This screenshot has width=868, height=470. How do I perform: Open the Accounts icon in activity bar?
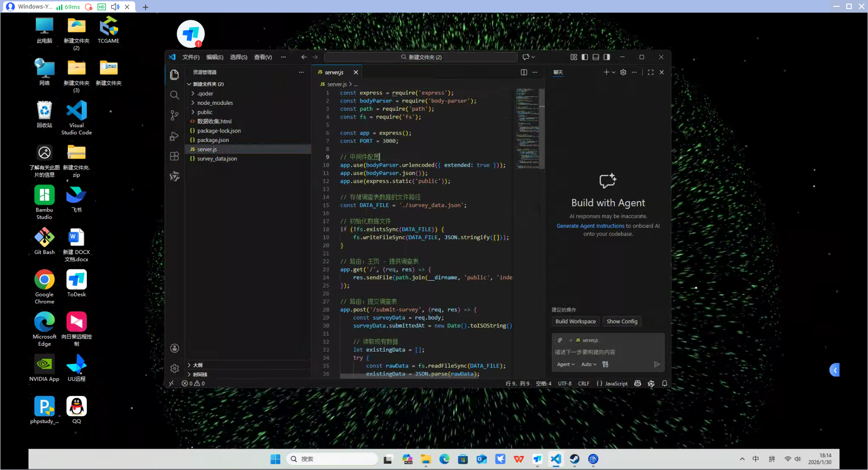coord(175,348)
